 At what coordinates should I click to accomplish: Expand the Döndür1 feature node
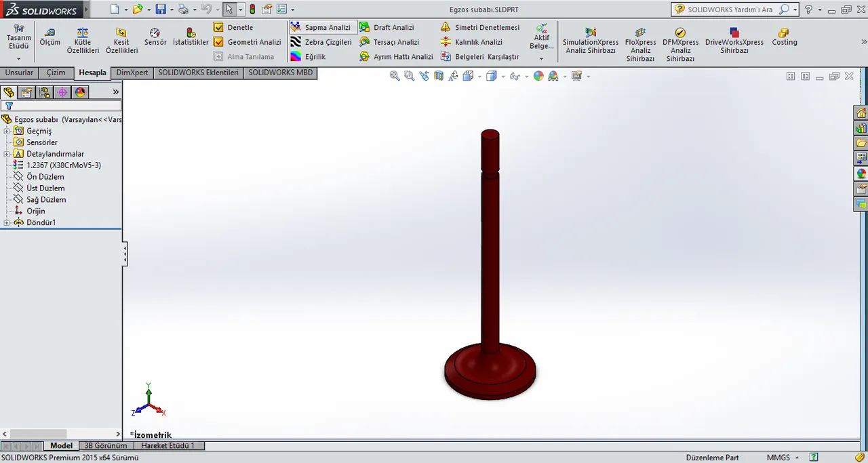(7, 223)
